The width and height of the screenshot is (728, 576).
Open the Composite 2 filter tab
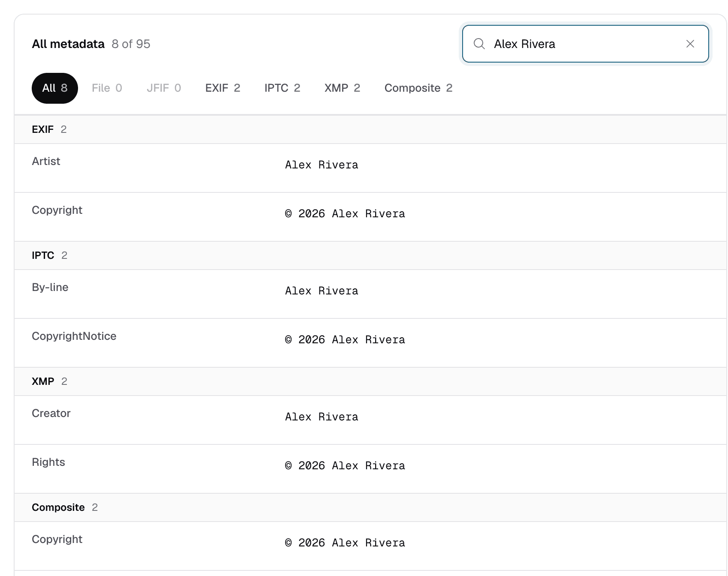[x=418, y=88]
